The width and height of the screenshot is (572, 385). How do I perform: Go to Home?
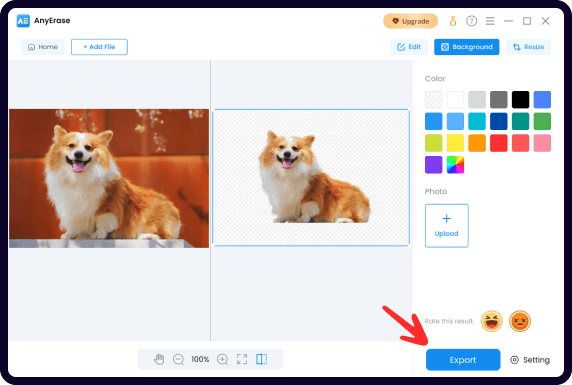click(x=43, y=47)
